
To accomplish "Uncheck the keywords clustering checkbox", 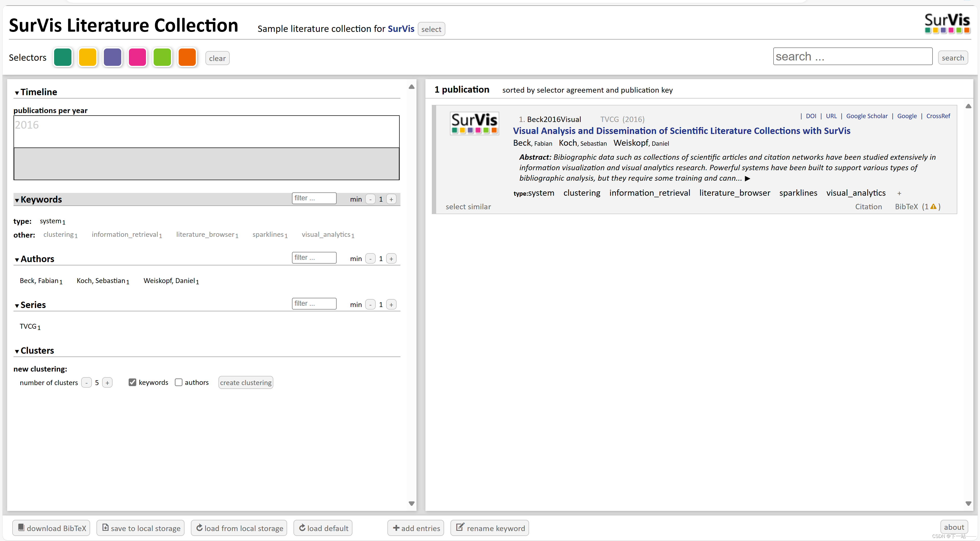I will tap(132, 382).
